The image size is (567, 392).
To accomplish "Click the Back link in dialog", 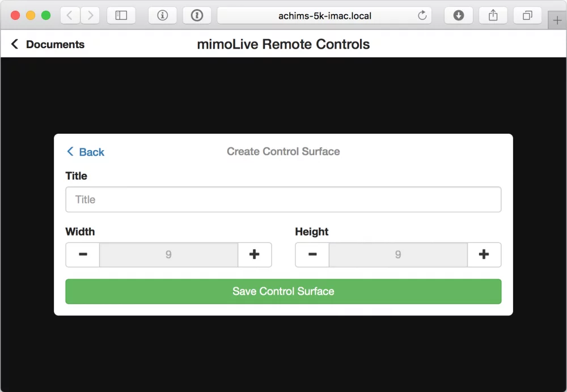I will click(x=86, y=152).
